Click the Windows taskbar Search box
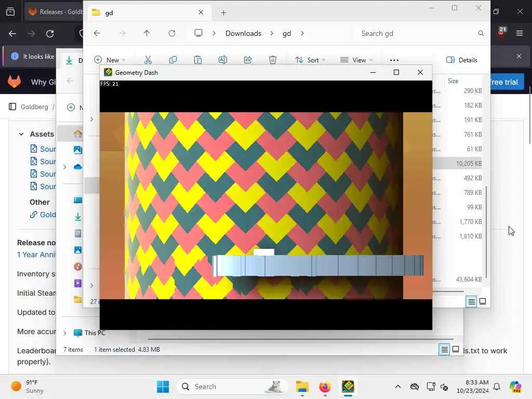This screenshot has height=399, width=532. click(232, 387)
